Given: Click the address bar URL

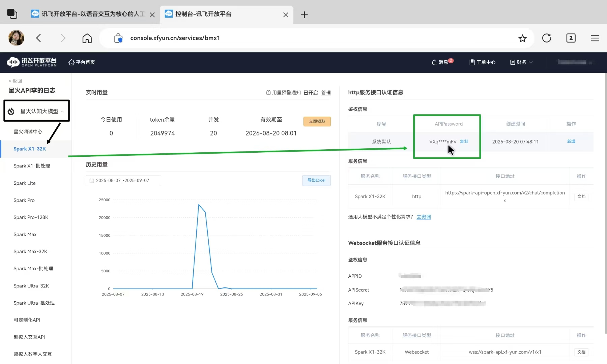Looking at the screenshot, I should 175,38.
